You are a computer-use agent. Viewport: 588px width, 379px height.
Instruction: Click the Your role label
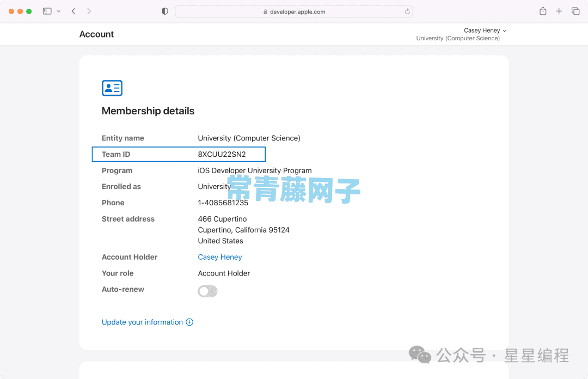point(118,273)
